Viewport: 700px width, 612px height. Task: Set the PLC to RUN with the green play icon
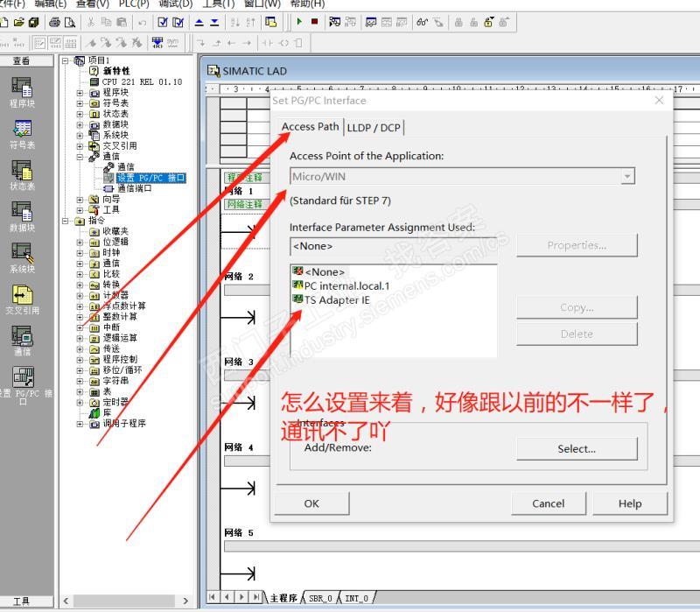pos(299,21)
